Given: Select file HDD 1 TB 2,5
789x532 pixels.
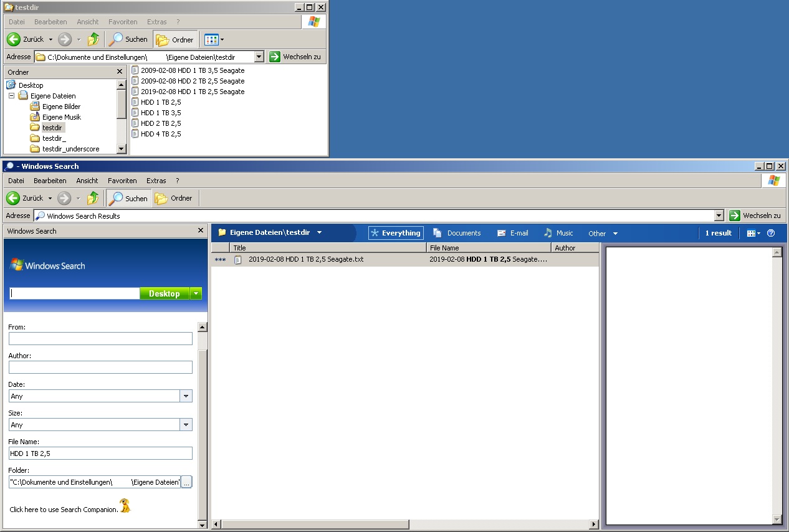Looking at the screenshot, I should (156, 102).
